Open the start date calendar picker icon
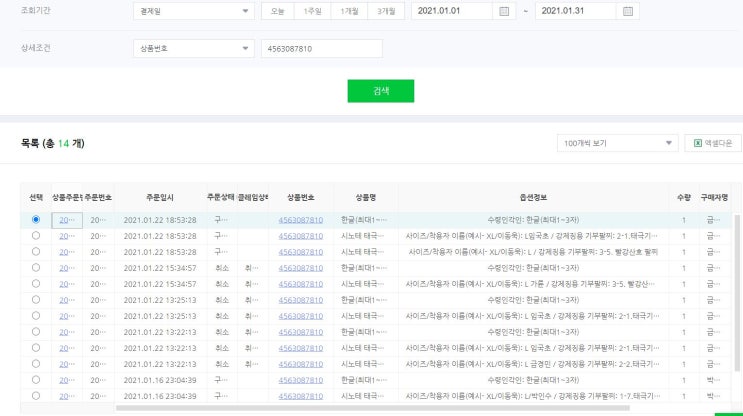743x416 pixels. pyautogui.click(x=504, y=11)
